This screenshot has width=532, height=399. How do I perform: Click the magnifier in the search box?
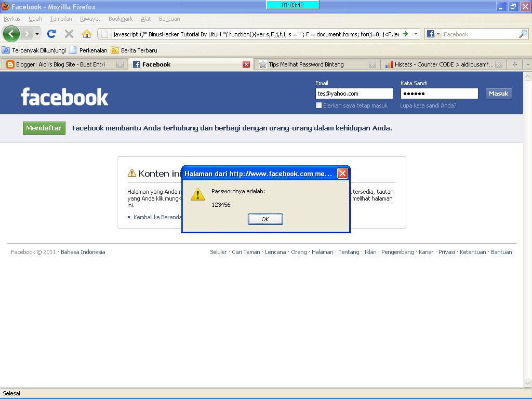click(x=523, y=34)
